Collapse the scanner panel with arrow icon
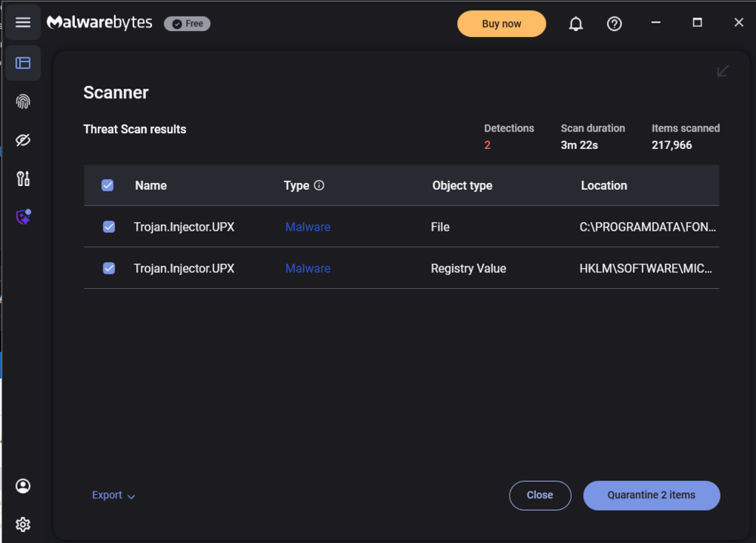The image size is (756, 543). [722, 71]
